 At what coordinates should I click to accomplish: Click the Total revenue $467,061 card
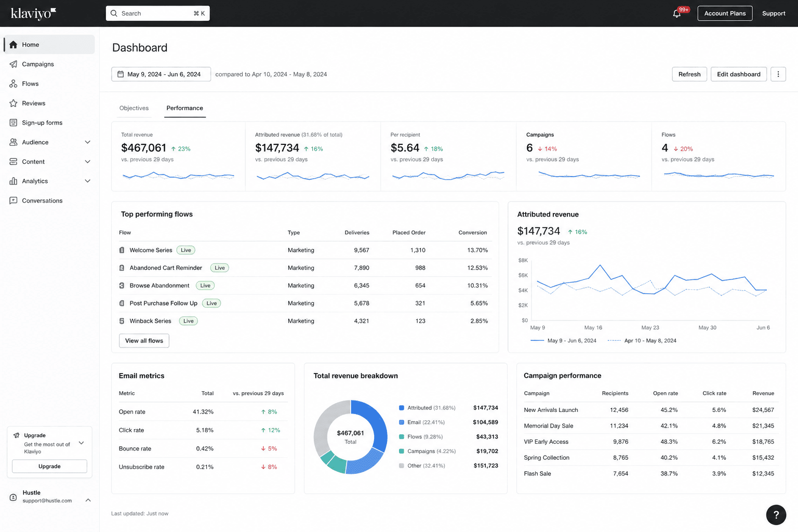click(x=178, y=156)
